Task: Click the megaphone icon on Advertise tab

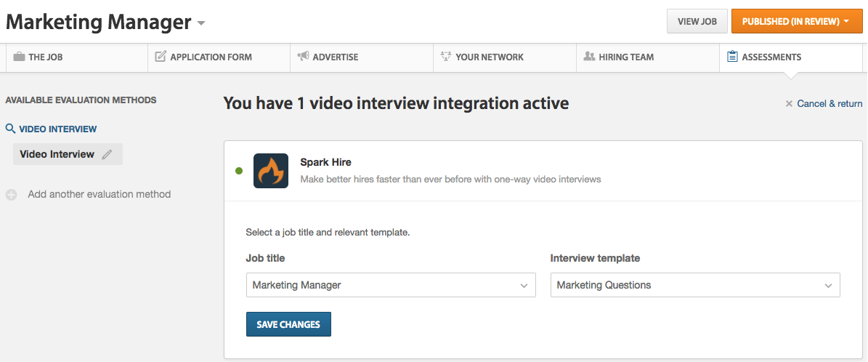Action: coord(303,57)
